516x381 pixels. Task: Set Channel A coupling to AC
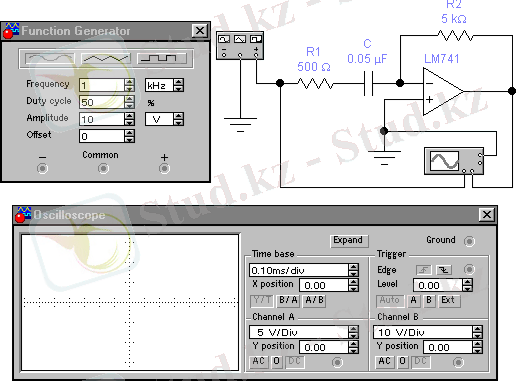coord(258,361)
